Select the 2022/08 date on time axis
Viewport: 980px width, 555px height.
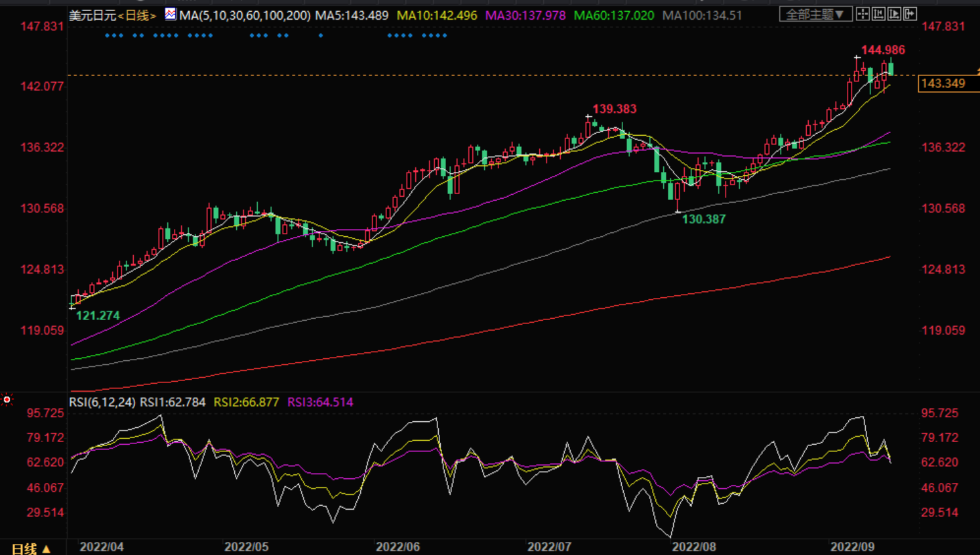tap(694, 546)
